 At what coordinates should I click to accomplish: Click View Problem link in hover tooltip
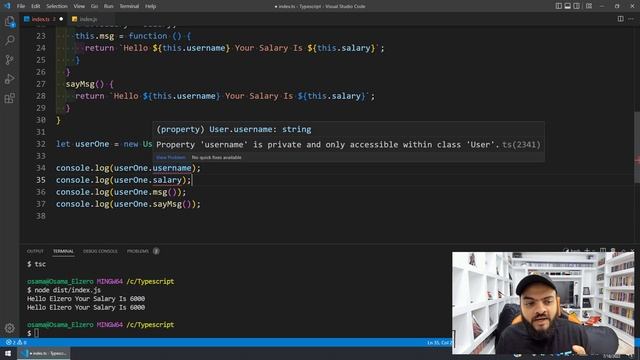tap(171, 158)
